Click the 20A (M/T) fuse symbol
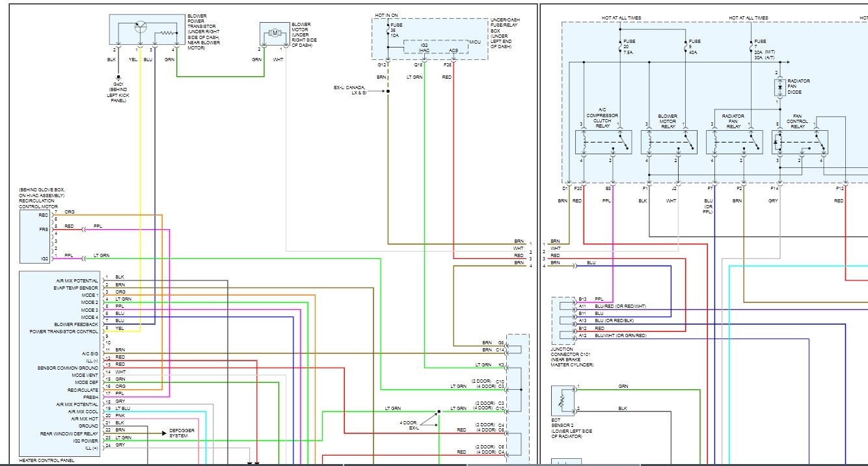The image size is (868, 466). pos(750,46)
